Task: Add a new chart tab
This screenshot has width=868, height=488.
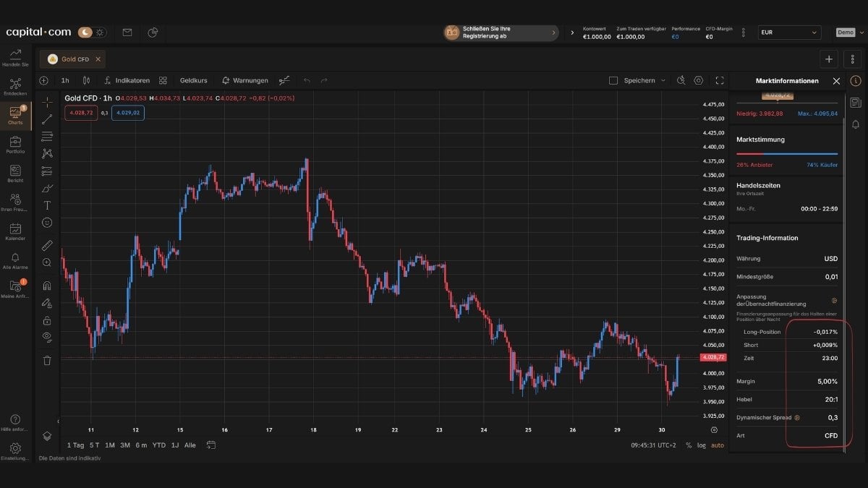Action: (x=829, y=59)
